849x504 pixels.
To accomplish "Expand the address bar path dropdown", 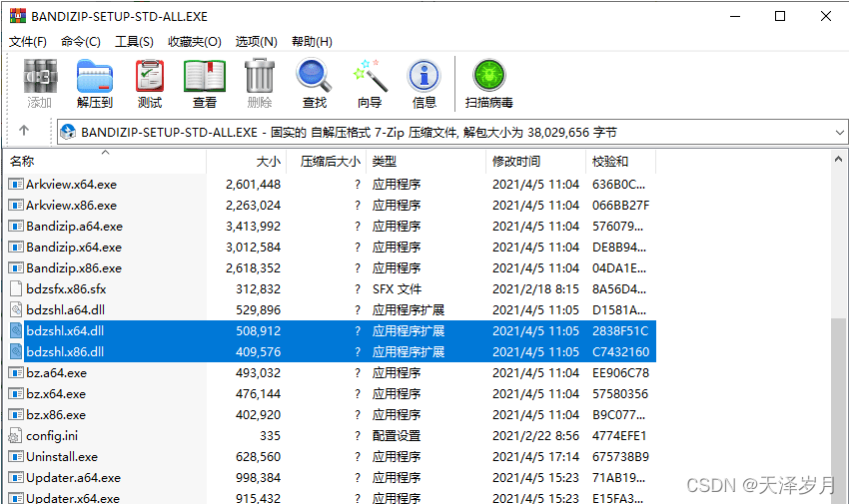I will tap(839, 132).
